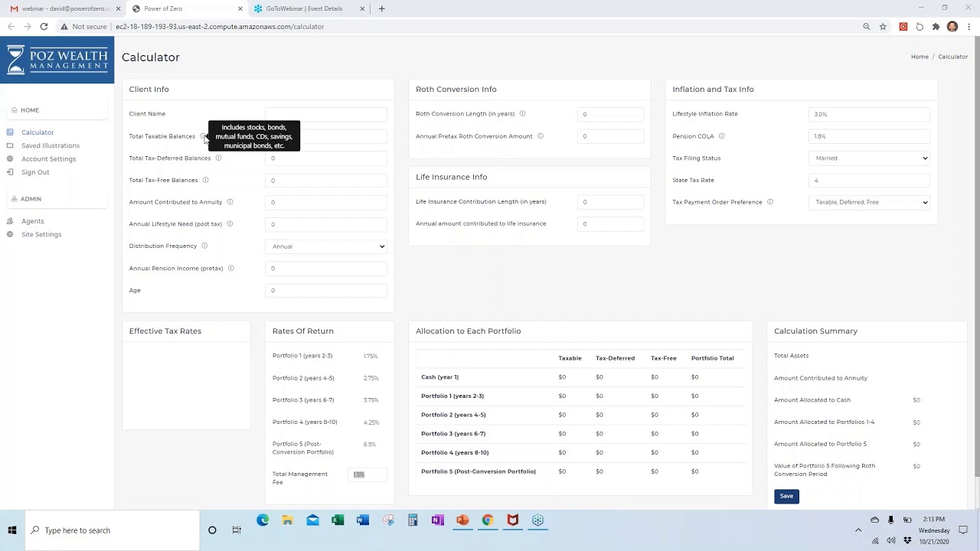Click the Save button in Calculation Summary

pos(786,496)
